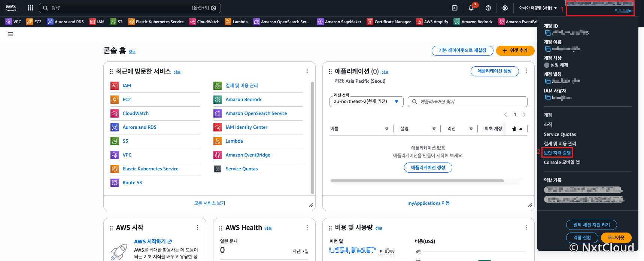This screenshot has height=261, width=644.
Task: Open Lambda from the favorites bar
Action: [x=236, y=22]
